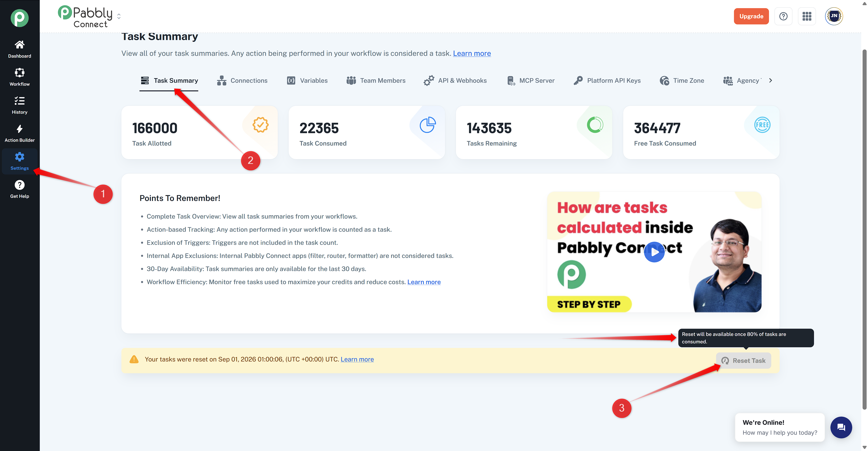Open the live chat bubble icon
The image size is (868, 451).
click(841, 427)
